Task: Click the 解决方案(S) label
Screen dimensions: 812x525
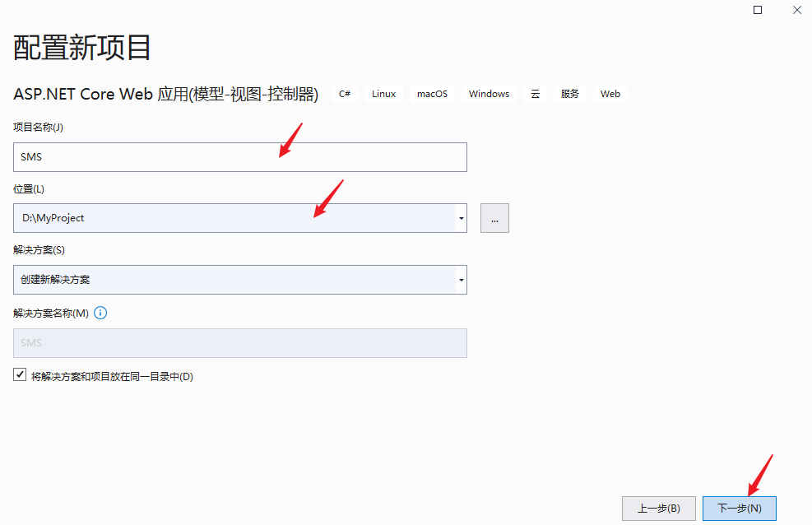Action: coord(39,250)
